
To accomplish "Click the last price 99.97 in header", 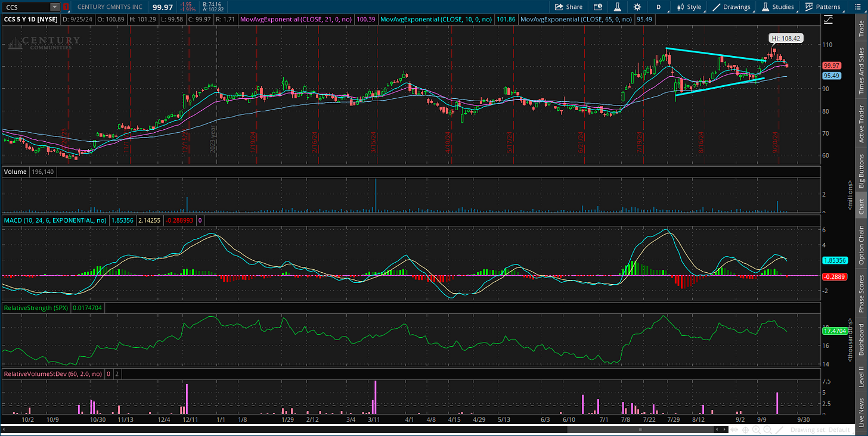I will [163, 7].
